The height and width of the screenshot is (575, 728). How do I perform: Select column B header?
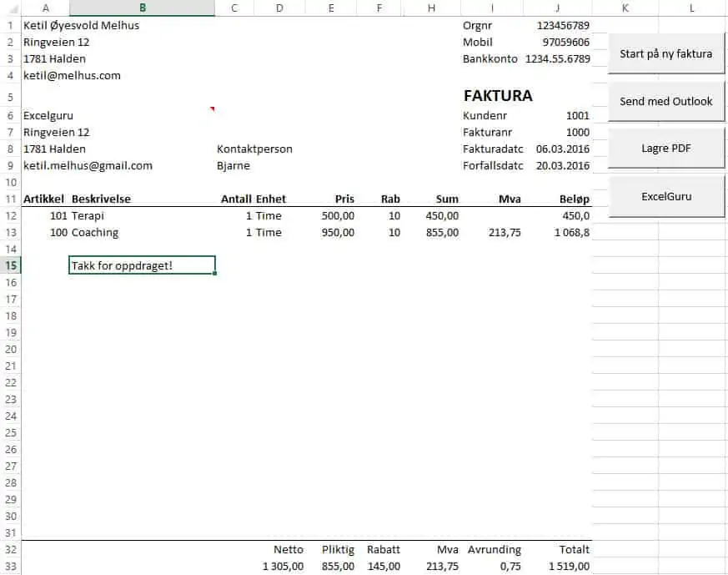(x=142, y=8)
